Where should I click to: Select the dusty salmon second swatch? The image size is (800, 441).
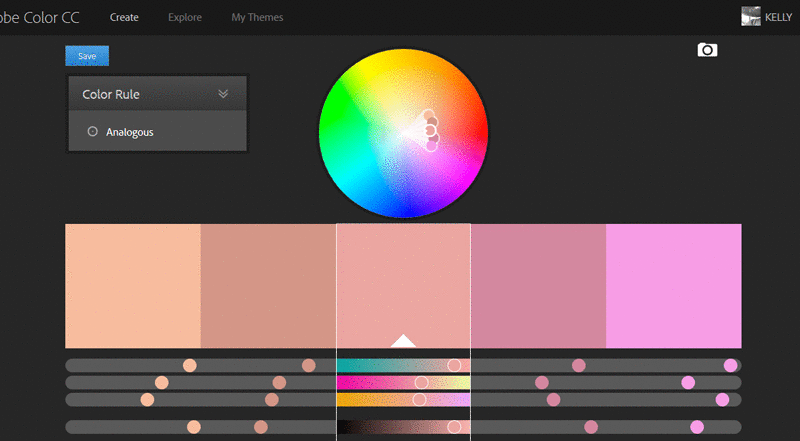pos(268,286)
